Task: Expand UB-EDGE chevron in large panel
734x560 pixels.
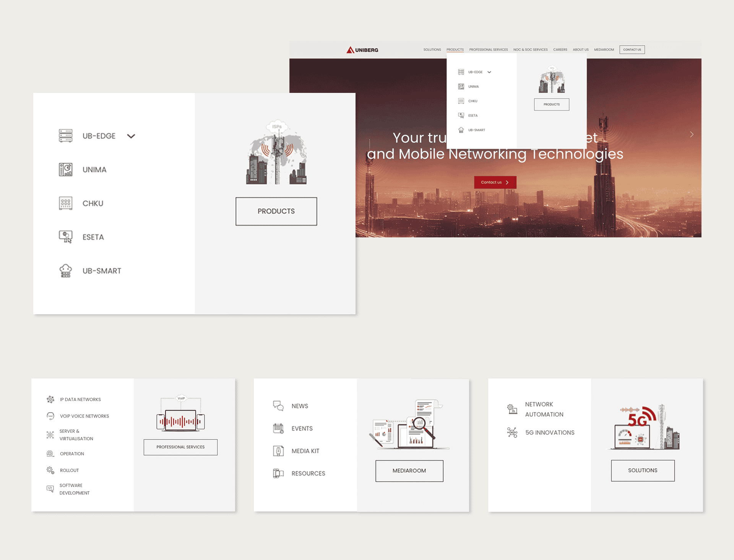Action: [131, 136]
